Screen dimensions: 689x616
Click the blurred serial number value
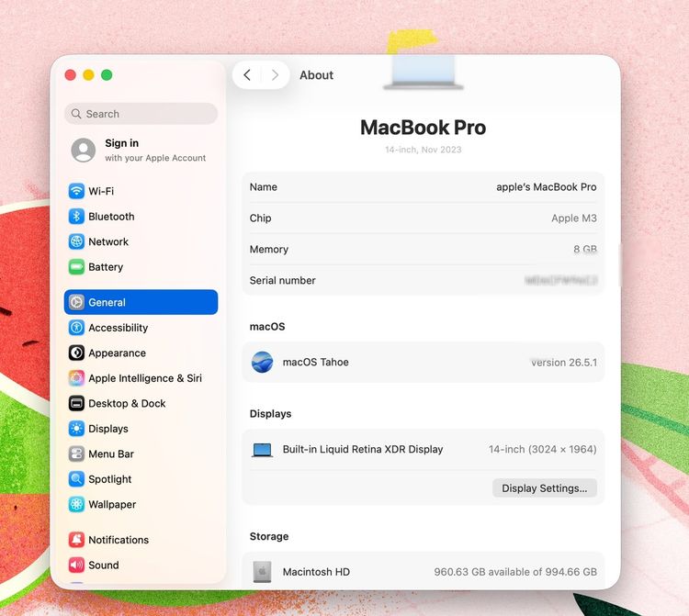coord(561,280)
